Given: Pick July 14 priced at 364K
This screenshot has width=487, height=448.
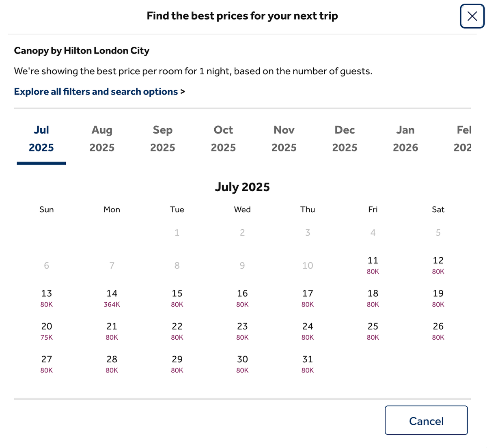Looking at the screenshot, I should pos(112,298).
